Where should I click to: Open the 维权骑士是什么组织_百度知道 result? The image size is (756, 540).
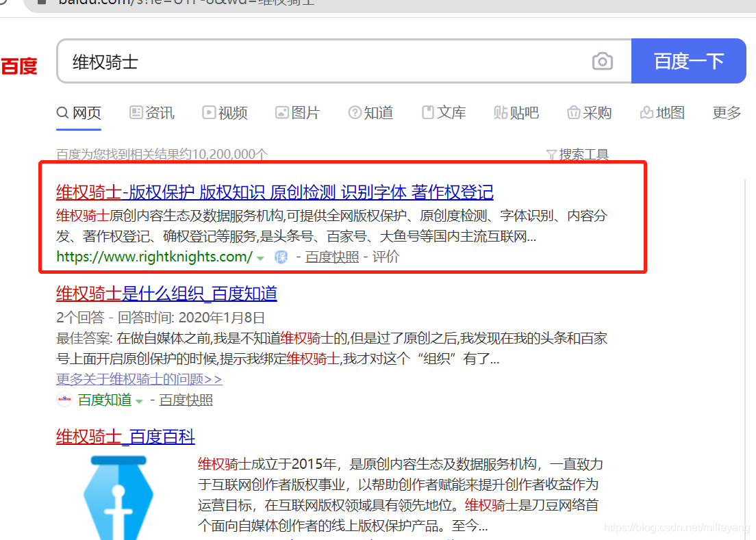click(166, 294)
